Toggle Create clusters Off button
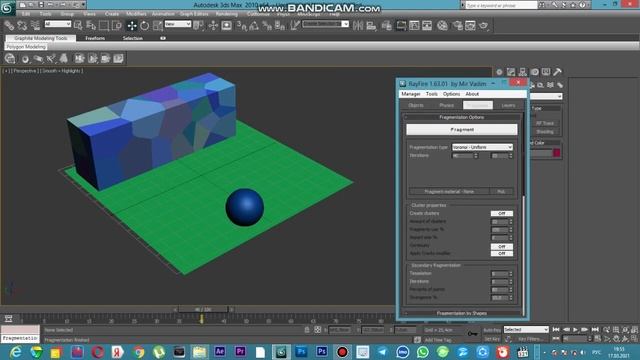640x360 pixels. click(x=502, y=213)
